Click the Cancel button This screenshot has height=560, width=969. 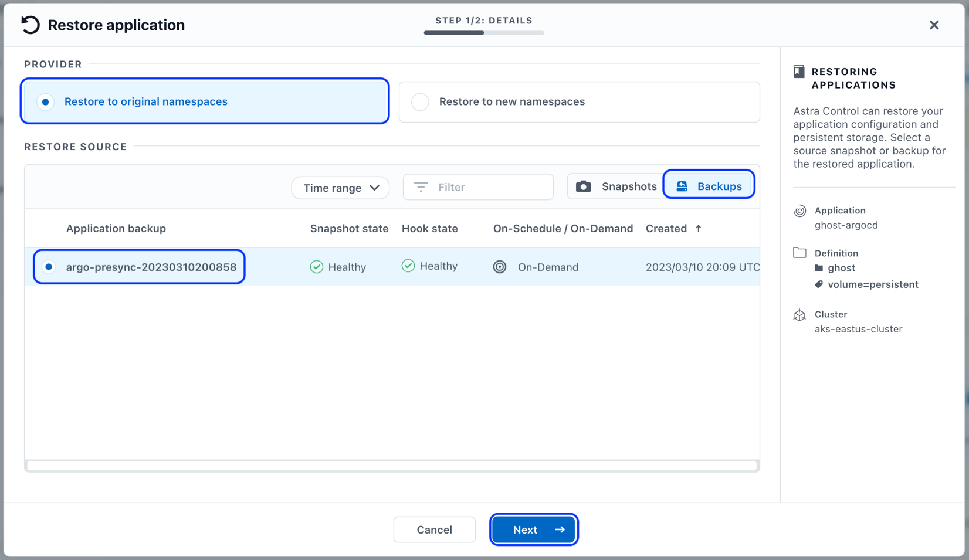(435, 530)
